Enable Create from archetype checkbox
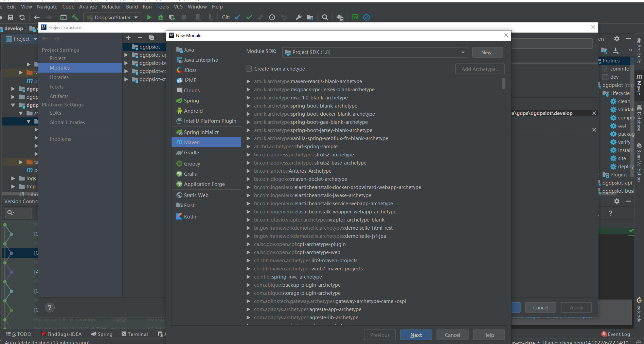This screenshot has width=644, height=344. point(249,69)
